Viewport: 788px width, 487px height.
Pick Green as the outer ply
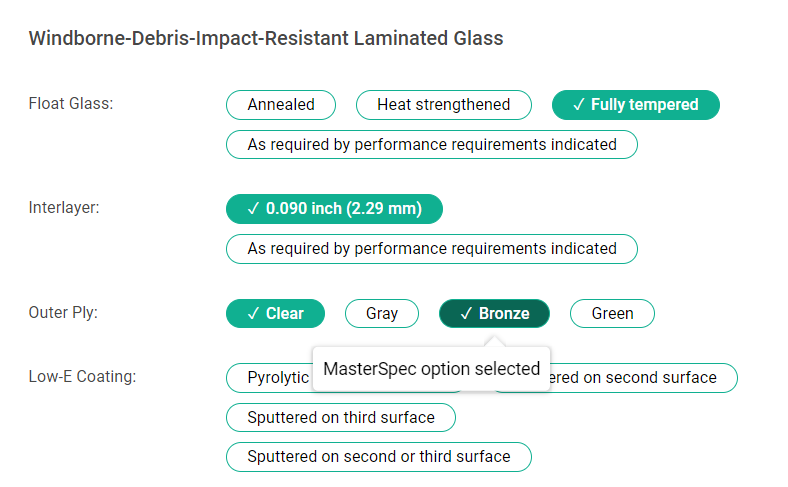[612, 313]
